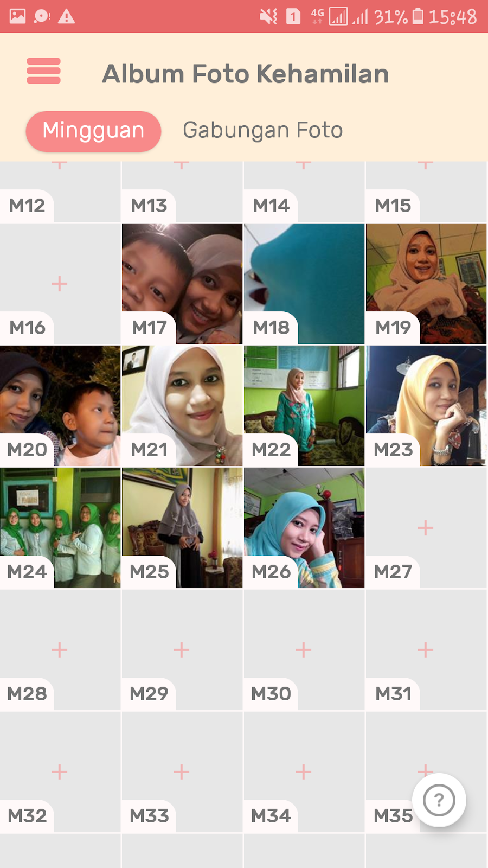Open the hamburger menu
Screen dimensions: 488x868
43,71
